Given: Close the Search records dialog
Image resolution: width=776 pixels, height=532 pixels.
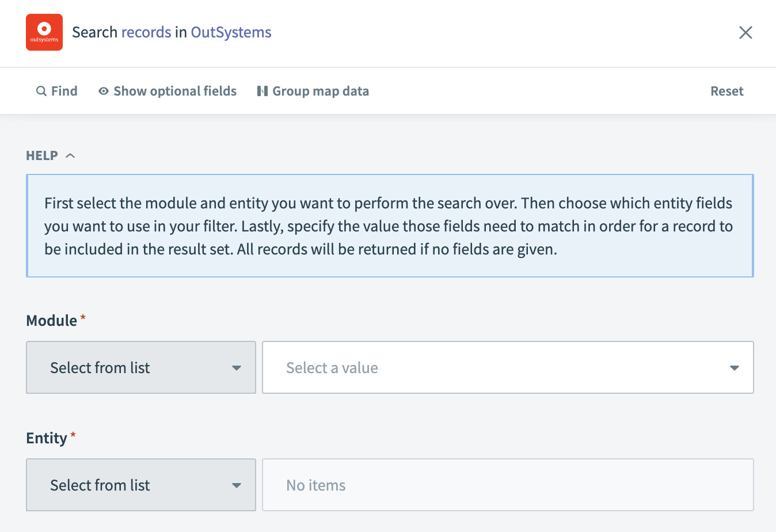Looking at the screenshot, I should pos(745,33).
